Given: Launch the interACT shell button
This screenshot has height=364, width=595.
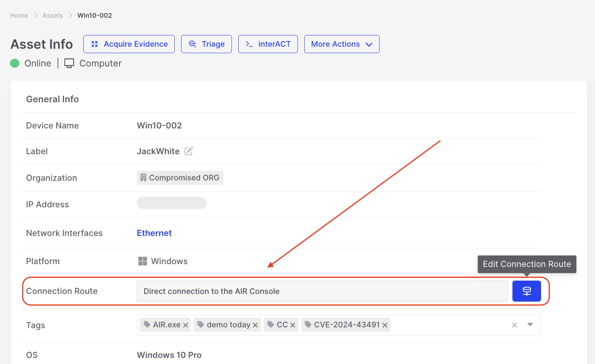Looking at the screenshot, I should (x=268, y=44).
